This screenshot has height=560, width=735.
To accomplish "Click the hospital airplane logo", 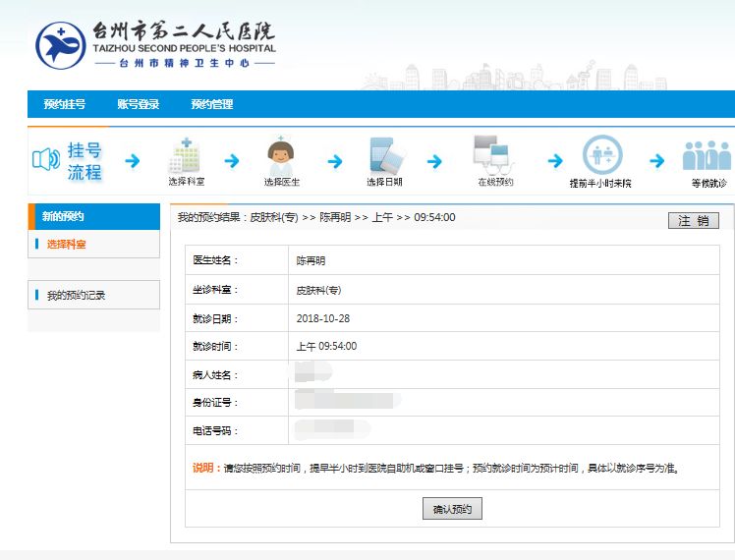I will point(61,46).
